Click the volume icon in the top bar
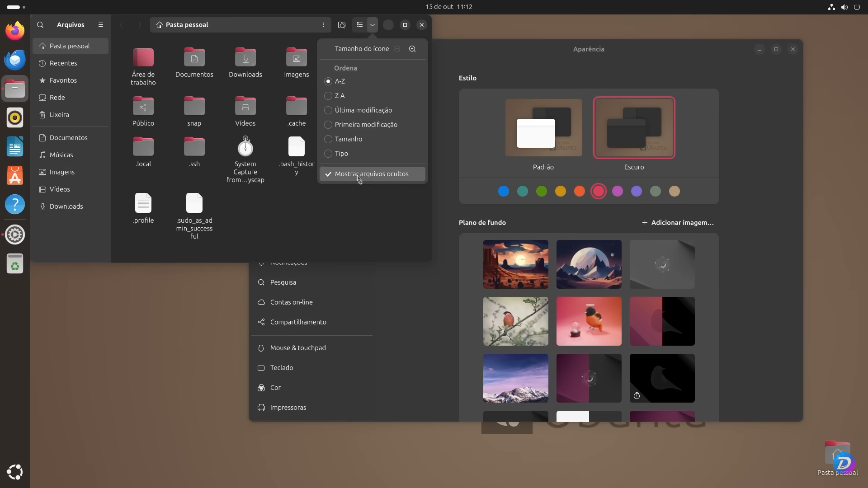Image resolution: width=868 pixels, height=488 pixels. point(844,7)
